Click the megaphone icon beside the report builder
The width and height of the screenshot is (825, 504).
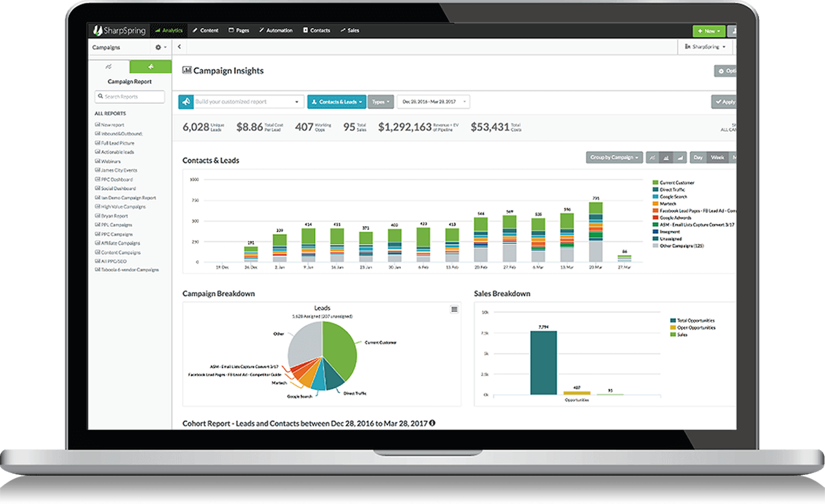point(186,102)
